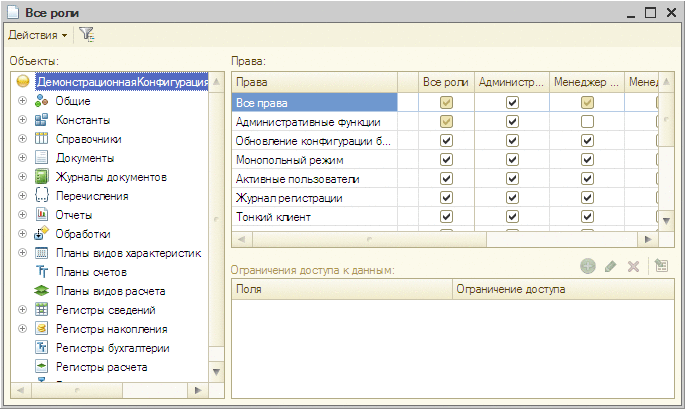The width and height of the screenshot is (685, 409).
Task: Toggle Все роли checkbox for Тонкий клиент
Action: 446,217
